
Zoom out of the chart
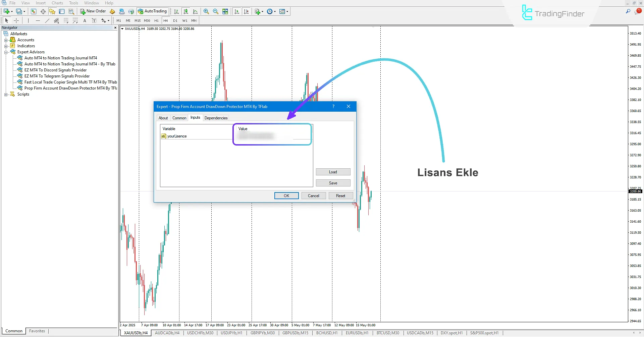pos(216,11)
